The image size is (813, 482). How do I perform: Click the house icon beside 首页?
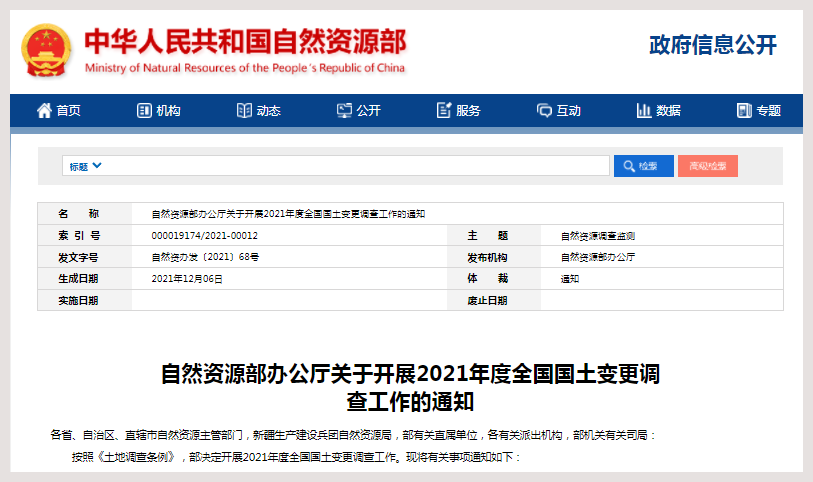click(44, 111)
